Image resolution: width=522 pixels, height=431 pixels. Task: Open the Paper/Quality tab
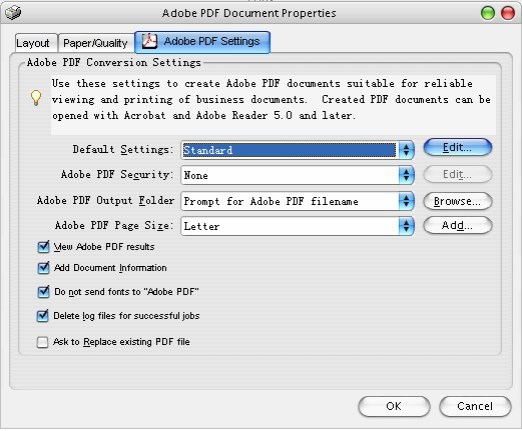pyautogui.click(x=96, y=43)
